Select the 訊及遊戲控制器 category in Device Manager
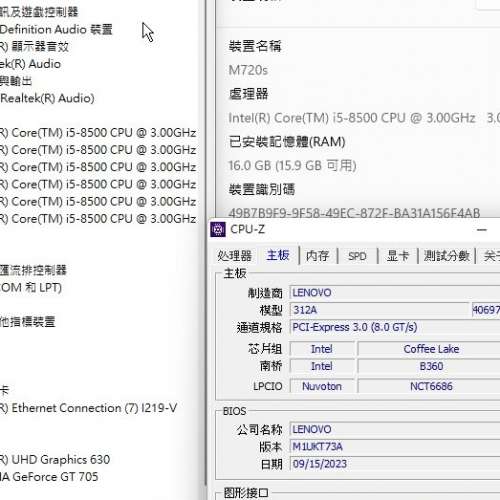The height and width of the screenshot is (500, 500). click(x=39, y=12)
